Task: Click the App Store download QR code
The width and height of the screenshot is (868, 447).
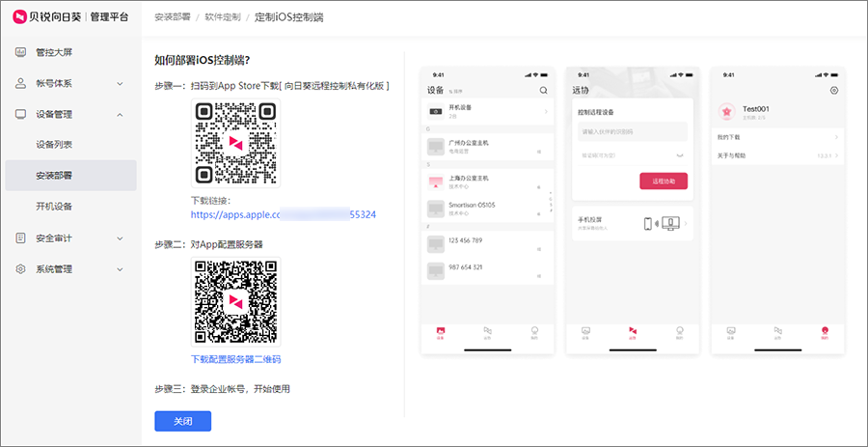Action: coord(236,143)
